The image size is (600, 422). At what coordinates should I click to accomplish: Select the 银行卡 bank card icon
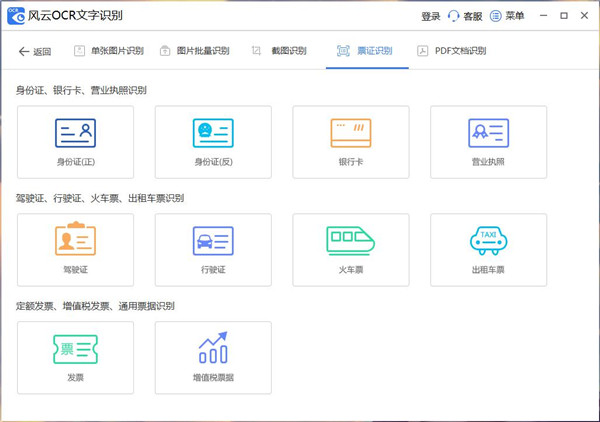click(x=351, y=133)
